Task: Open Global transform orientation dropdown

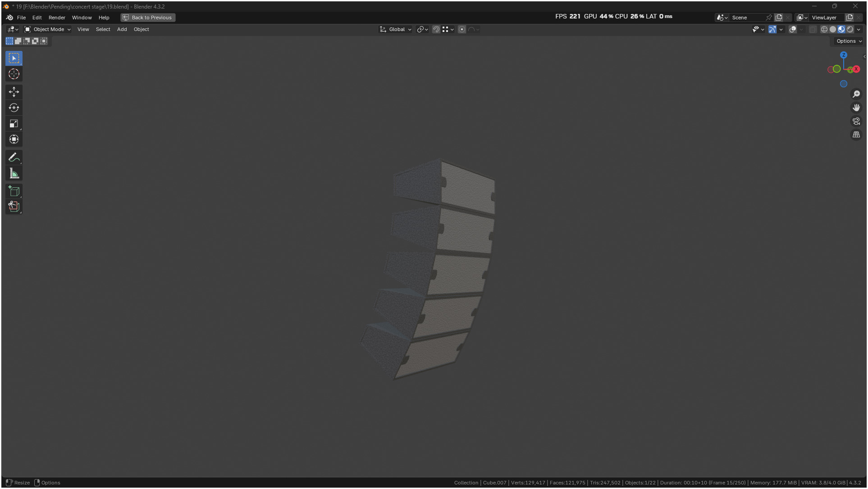Action: 396,29
